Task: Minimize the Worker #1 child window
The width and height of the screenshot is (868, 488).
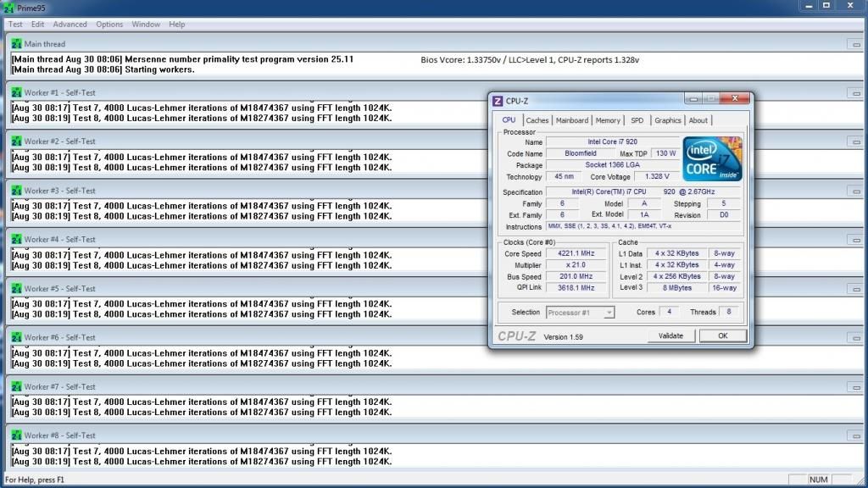Action: [856, 93]
